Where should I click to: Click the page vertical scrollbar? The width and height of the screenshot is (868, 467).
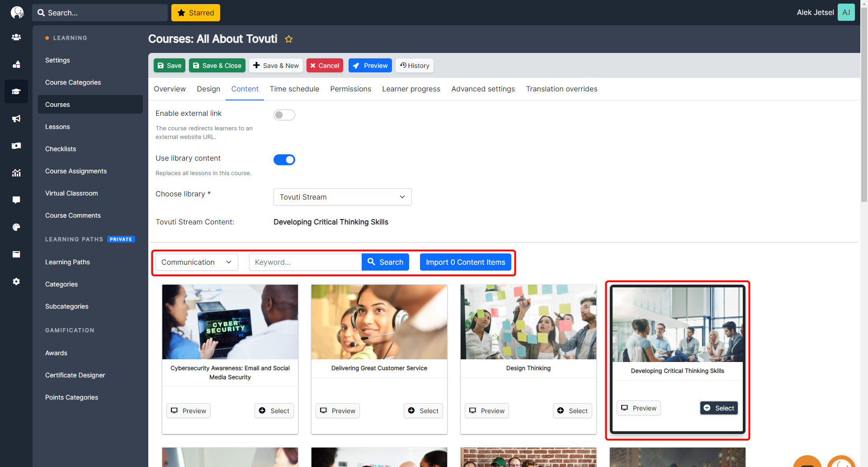pyautogui.click(x=864, y=104)
